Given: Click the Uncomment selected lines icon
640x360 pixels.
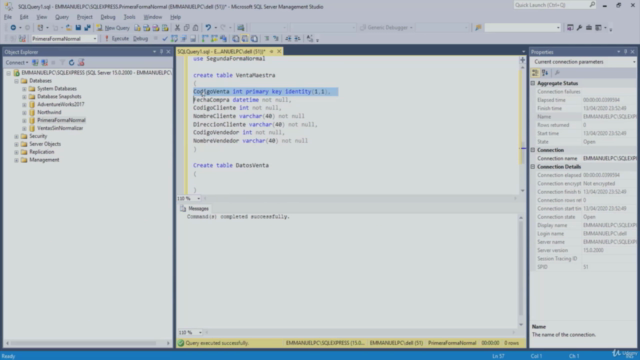Looking at the screenshot, I should pyautogui.click(x=276, y=38).
